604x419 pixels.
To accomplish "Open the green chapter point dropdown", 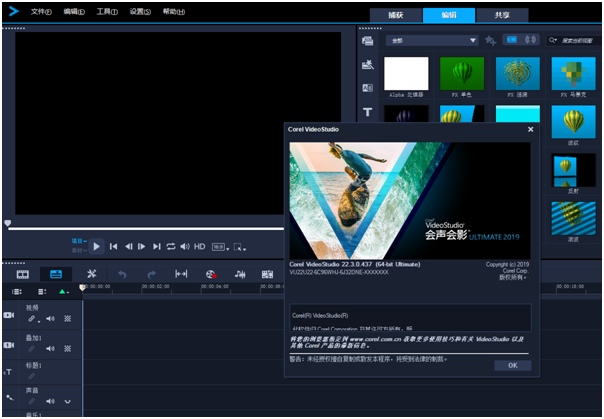I will [64, 292].
